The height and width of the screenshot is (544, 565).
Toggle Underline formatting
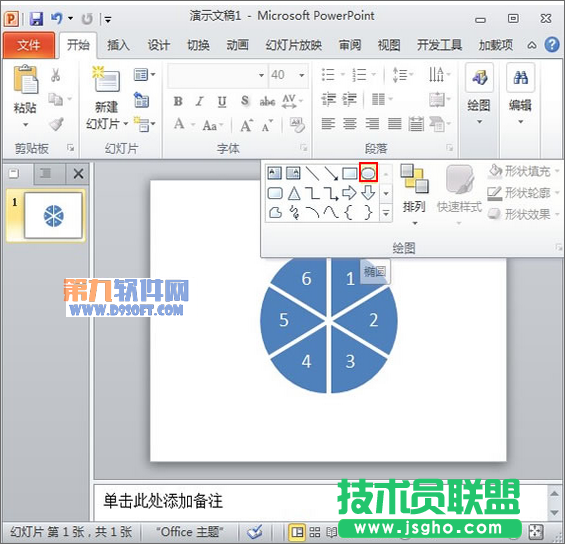(x=222, y=102)
